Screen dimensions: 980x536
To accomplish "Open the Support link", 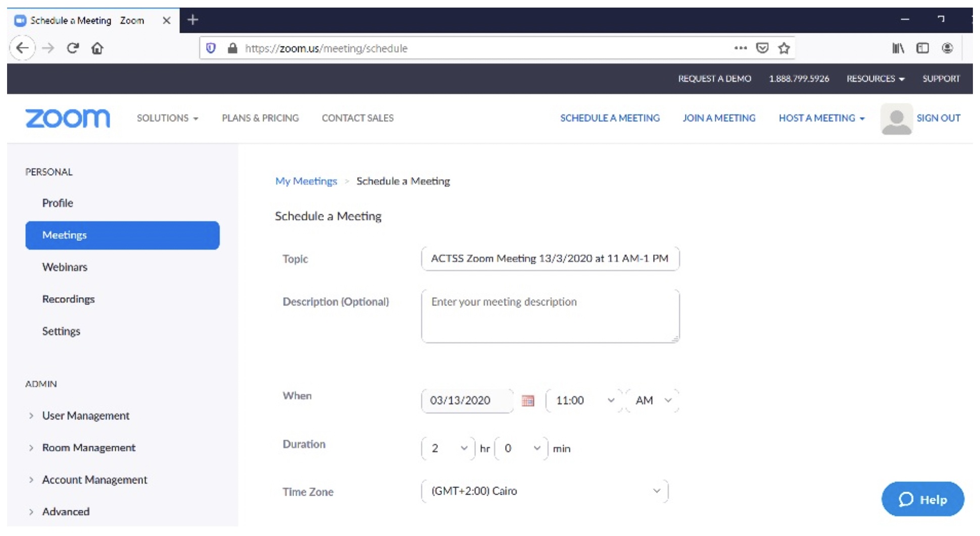I will [x=941, y=79].
